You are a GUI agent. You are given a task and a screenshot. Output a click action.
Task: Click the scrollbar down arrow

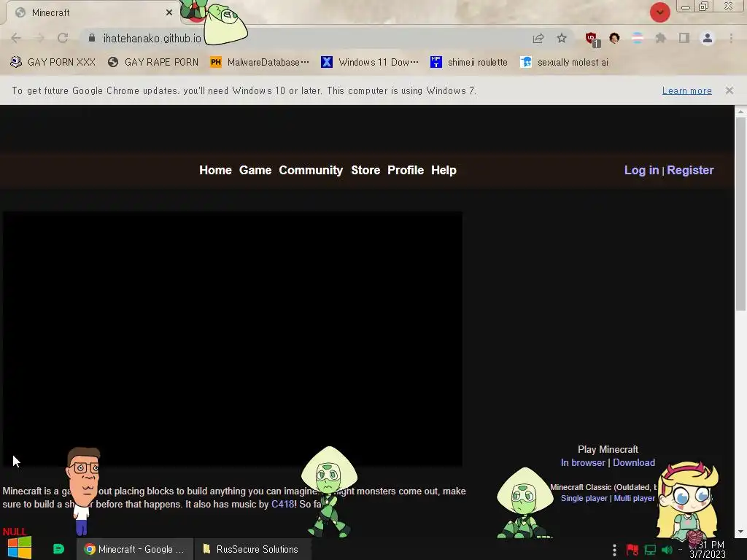click(740, 532)
